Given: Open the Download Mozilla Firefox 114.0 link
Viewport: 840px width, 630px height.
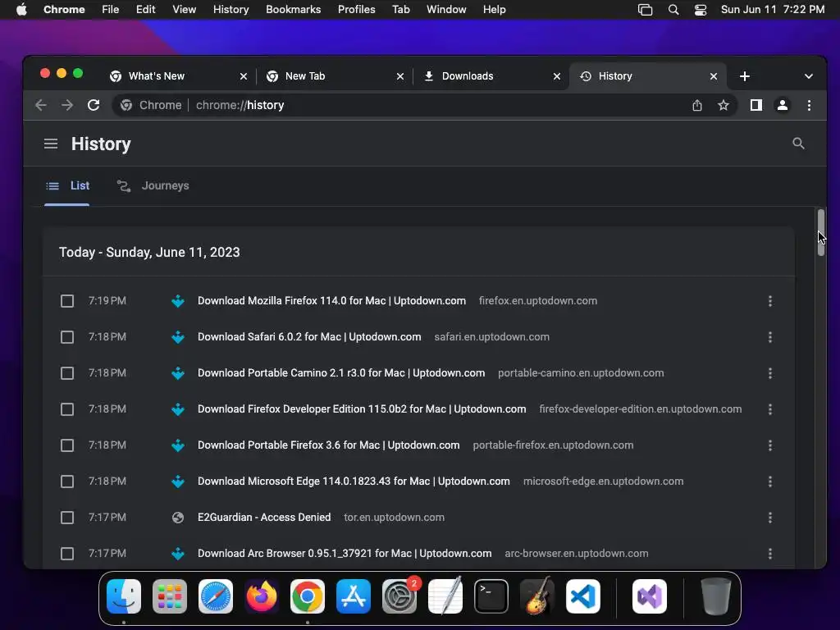Looking at the screenshot, I should click(x=331, y=301).
